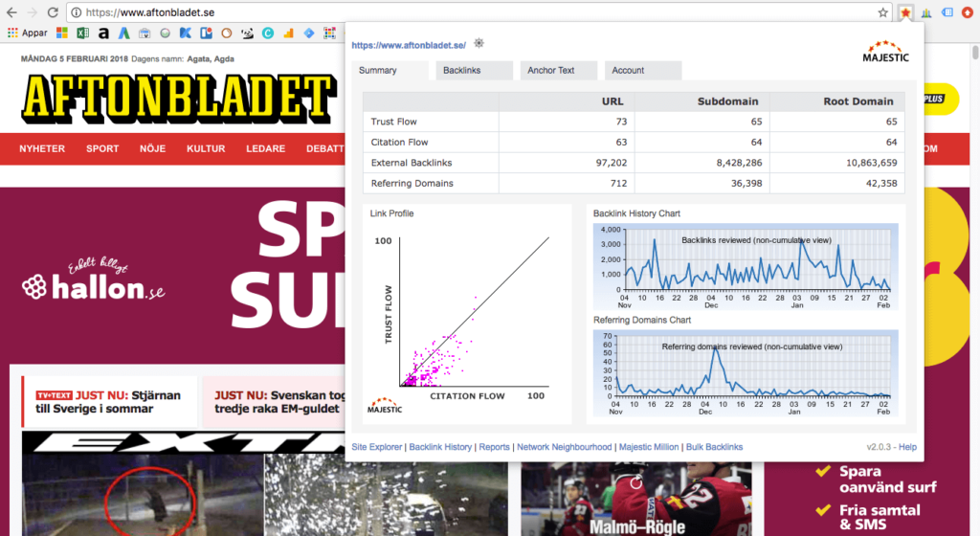The image size is (980, 536).
Task: Open the Site Explorer link
Action: coord(377,447)
